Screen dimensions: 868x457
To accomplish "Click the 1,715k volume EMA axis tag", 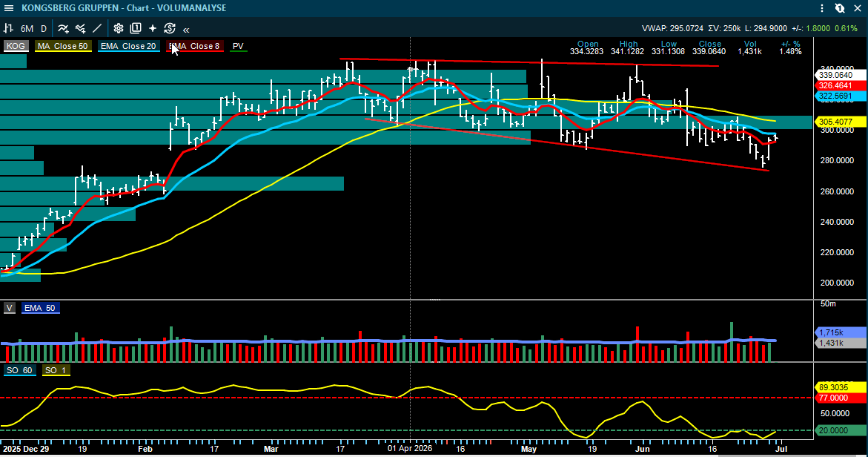I will [x=839, y=332].
